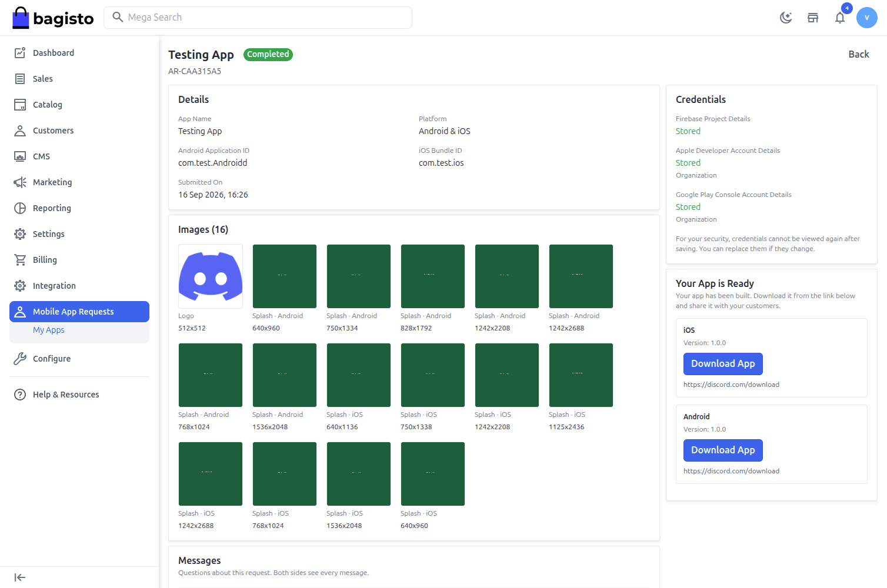Download the Android app
The width and height of the screenshot is (887, 588).
pyautogui.click(x=723, y=450)
